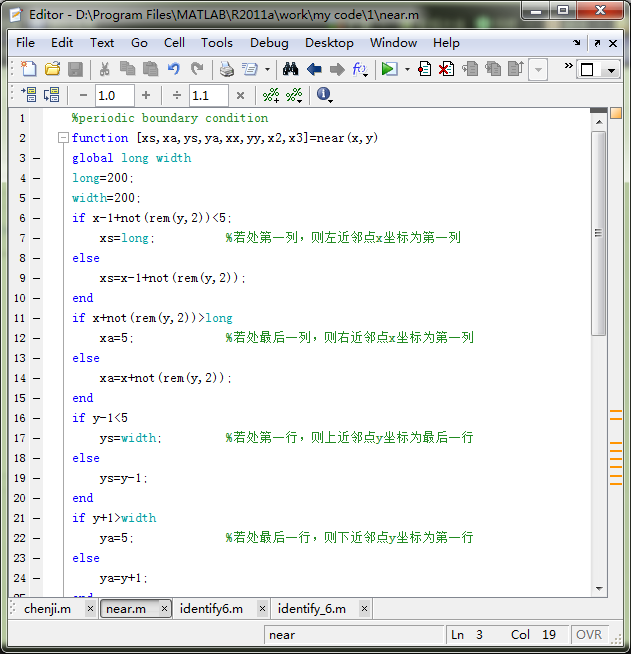Click the Open file folder icon
631x654 pixels.
(52, 69)
